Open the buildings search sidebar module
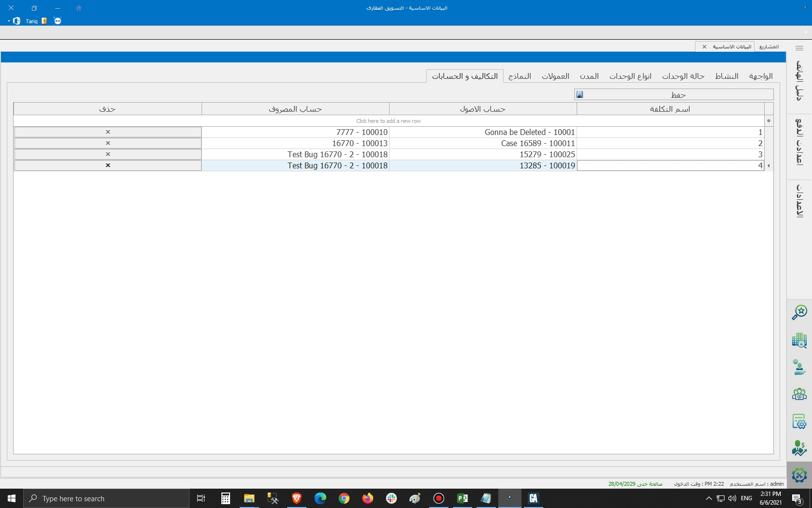The image size is (812, 508). [x=799, y=340]
